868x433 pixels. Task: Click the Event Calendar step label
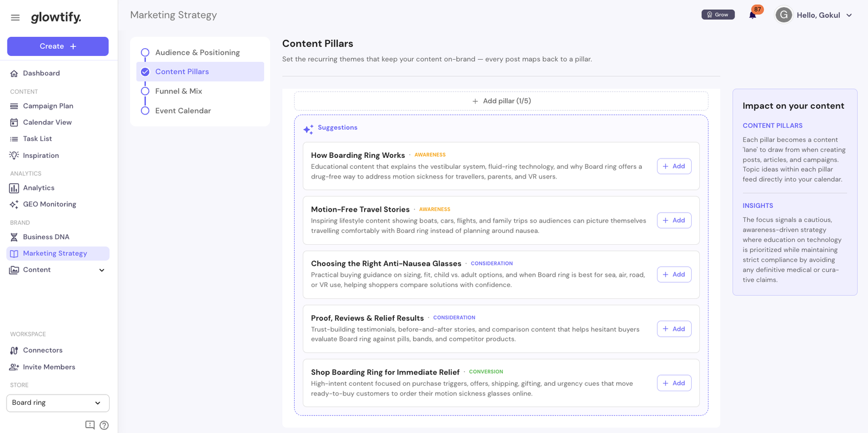point(183,111)
